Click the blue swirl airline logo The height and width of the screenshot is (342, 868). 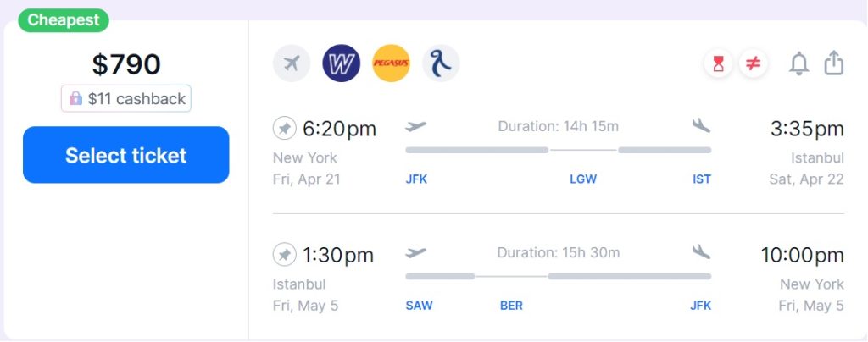441,63
